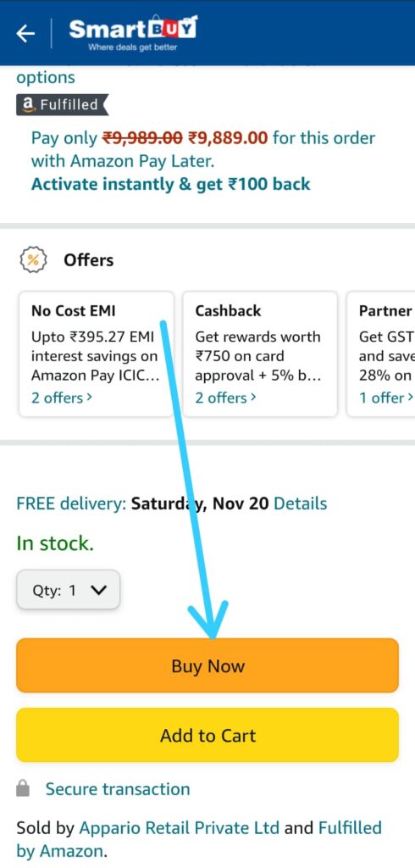Viewport: 415px width, 868px height.
Task: Select the Partner offers card
Action: 380,353
